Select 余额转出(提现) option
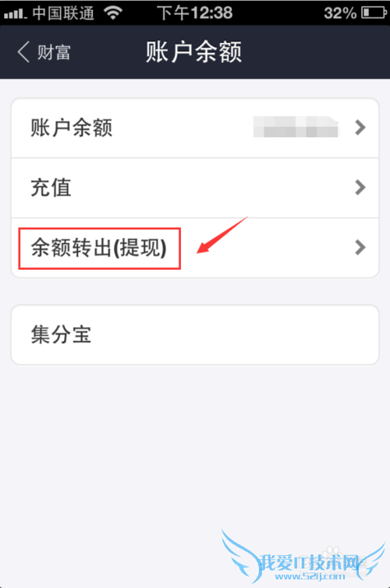 coord(195,248)
